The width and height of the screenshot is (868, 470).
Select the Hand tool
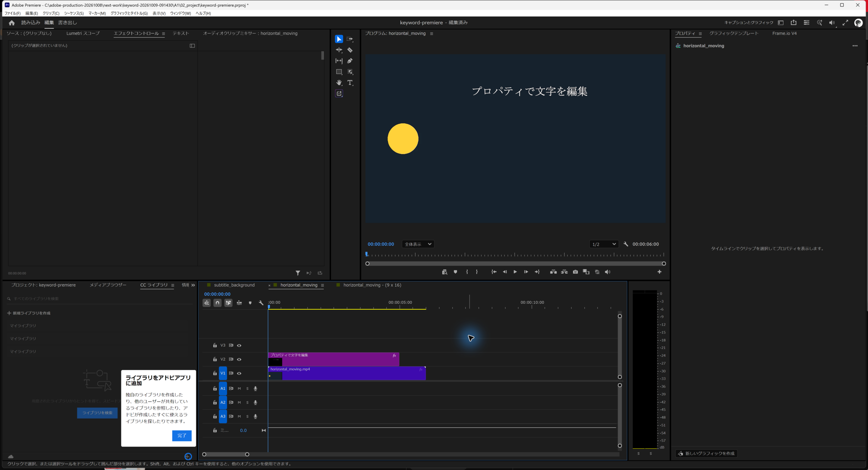[x=339, y=83]
